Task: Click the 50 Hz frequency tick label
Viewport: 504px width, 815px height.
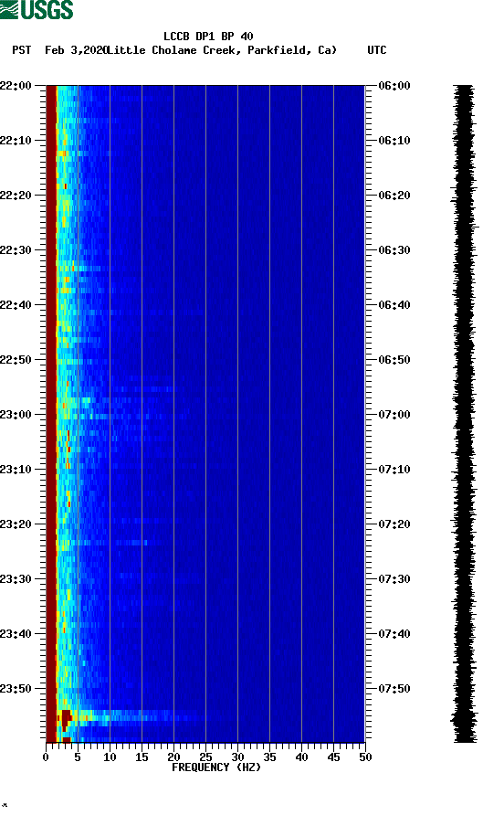Action: tap(366, 757)
